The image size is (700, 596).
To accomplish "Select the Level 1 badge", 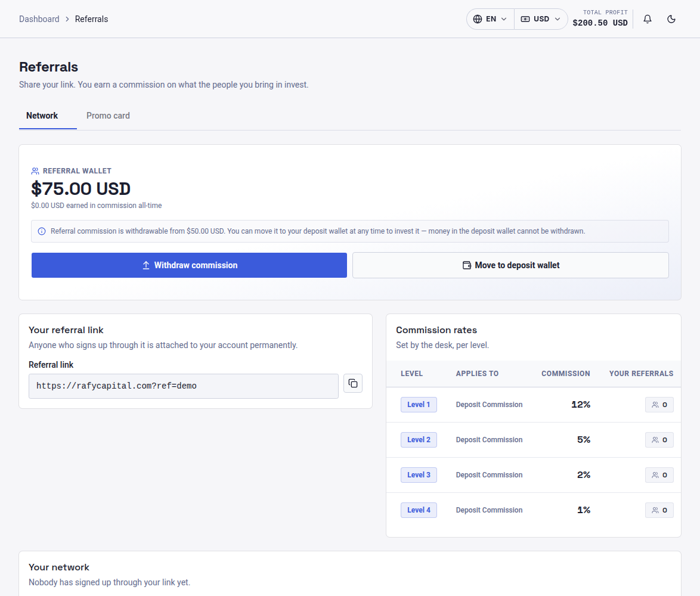I will tap(419, 405).
